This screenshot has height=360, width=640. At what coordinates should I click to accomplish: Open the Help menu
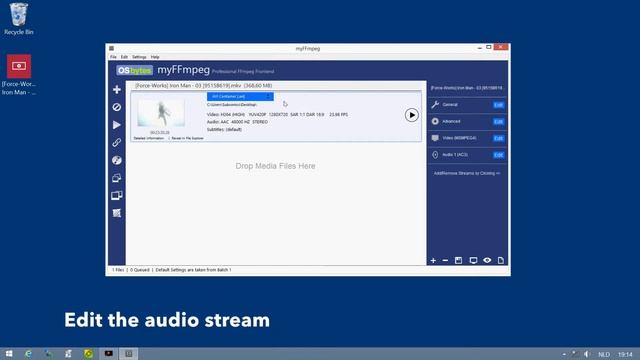[x=155, y=57]
